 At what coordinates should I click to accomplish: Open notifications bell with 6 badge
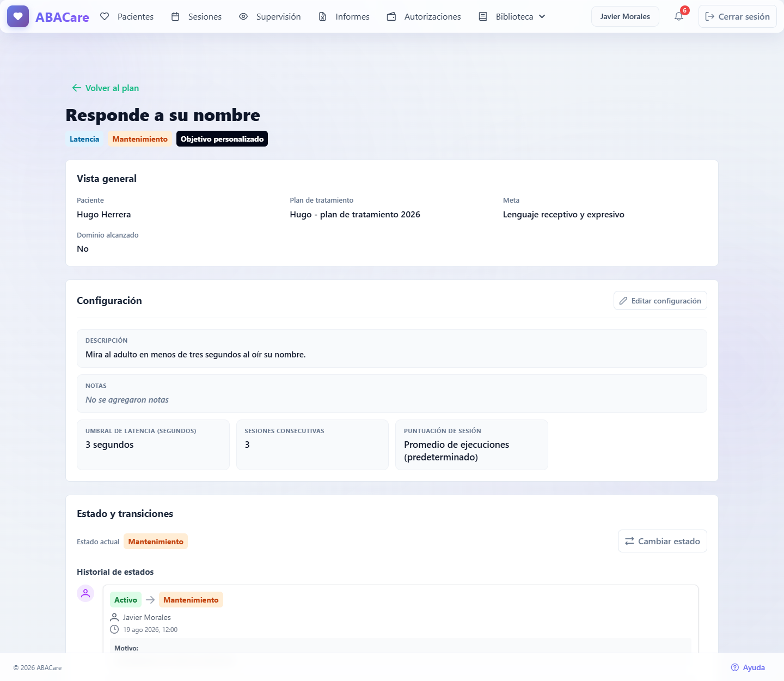679,16
